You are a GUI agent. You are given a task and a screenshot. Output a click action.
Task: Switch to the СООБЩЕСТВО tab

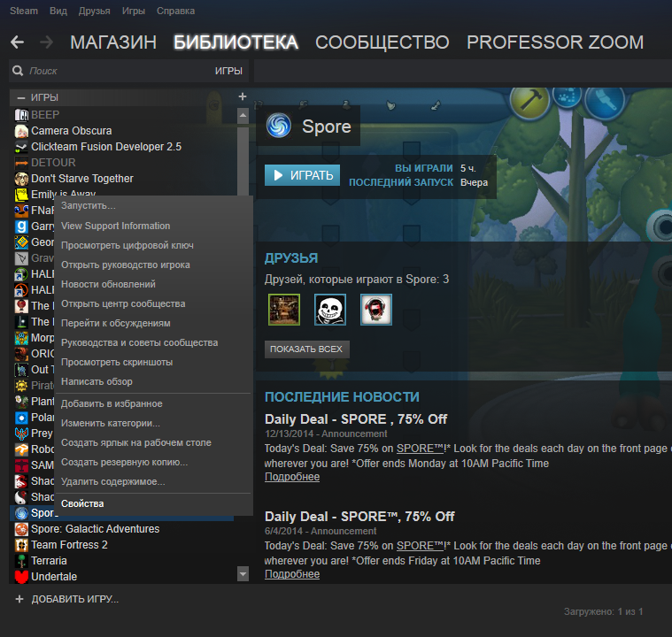click(x=382, y=42)
